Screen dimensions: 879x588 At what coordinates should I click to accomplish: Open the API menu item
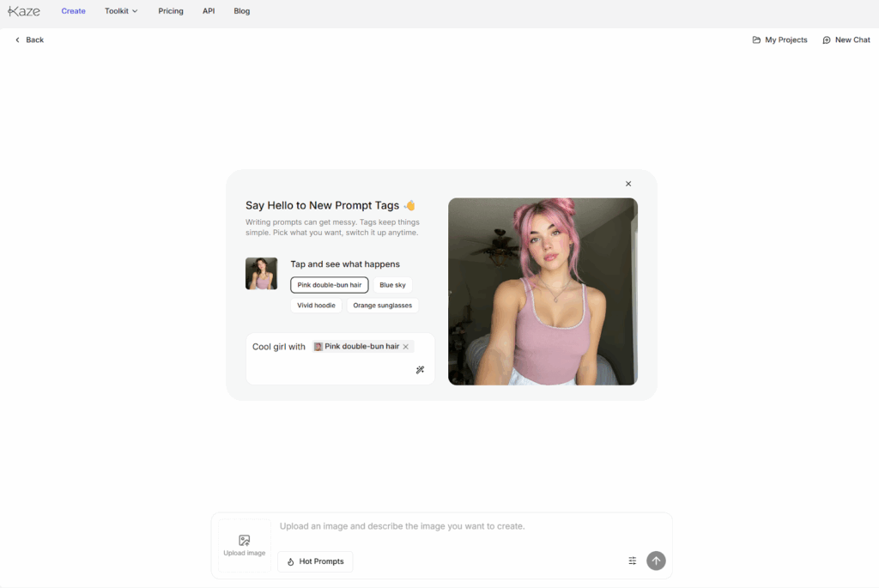point(209,11)
